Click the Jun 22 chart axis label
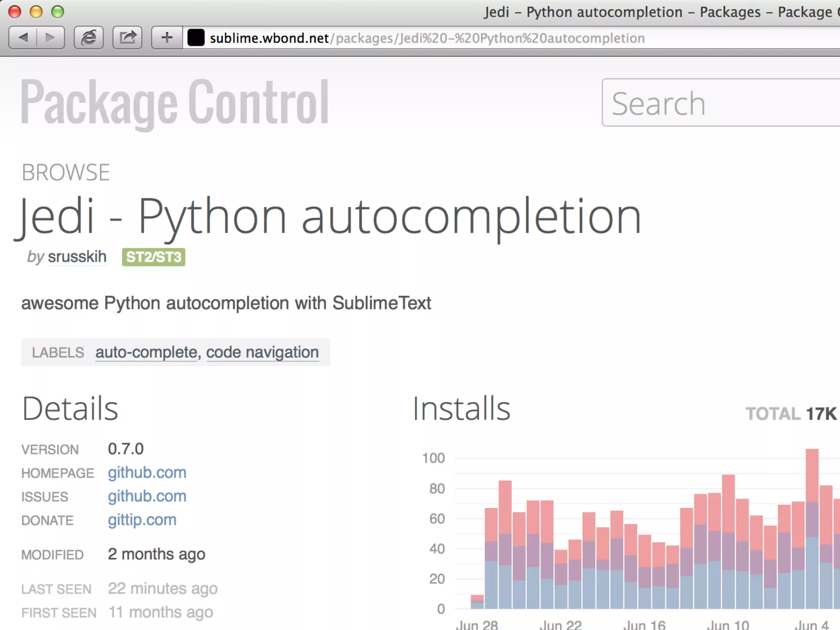 (560, 625)
